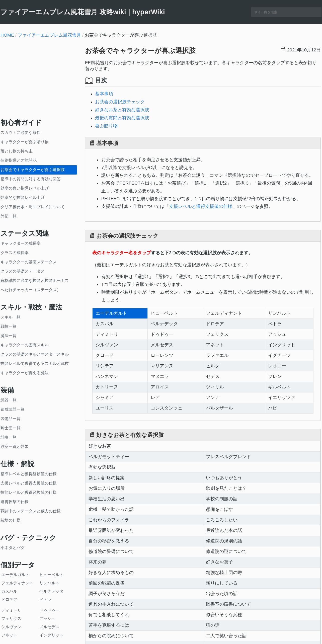Click the 歌劇を見たことは？ choice cell
This screenshot has height=644, width=322.
pyautogui.click(x=262, y=489)
